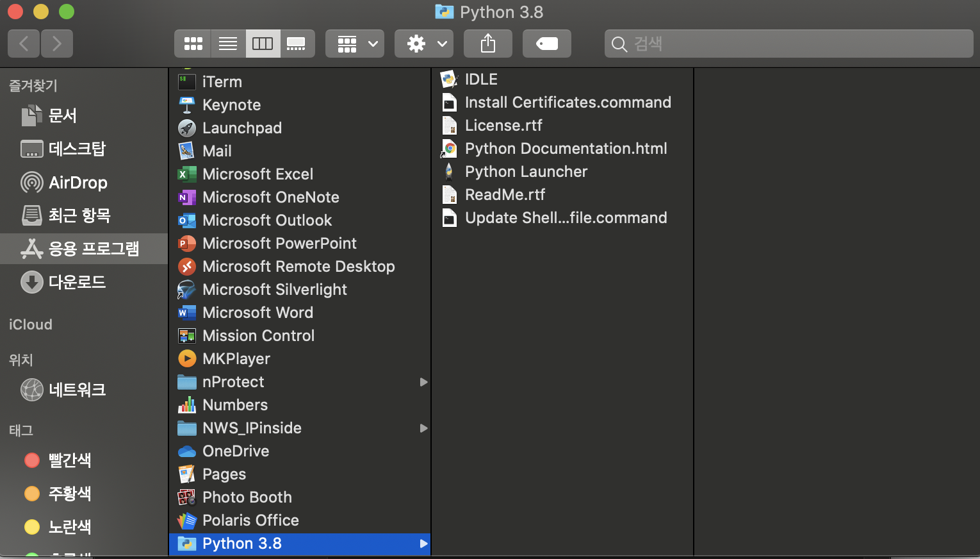Select the MKPlayer app icon

tap(186, 359)
